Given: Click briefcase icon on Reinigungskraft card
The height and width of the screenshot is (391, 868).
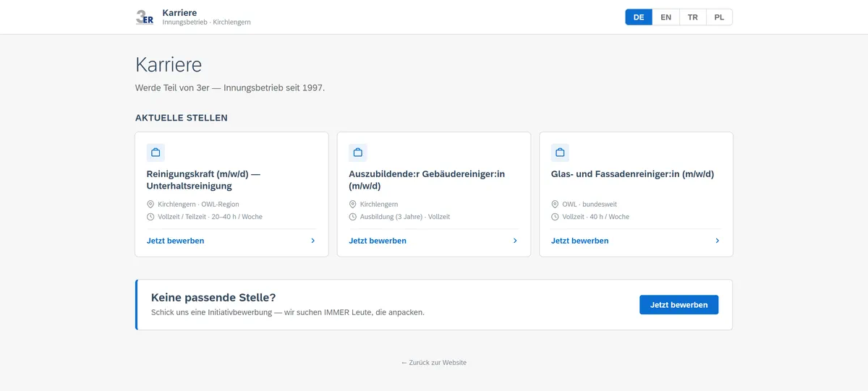Looking at the screenshot, I should (x=156, y=152).
